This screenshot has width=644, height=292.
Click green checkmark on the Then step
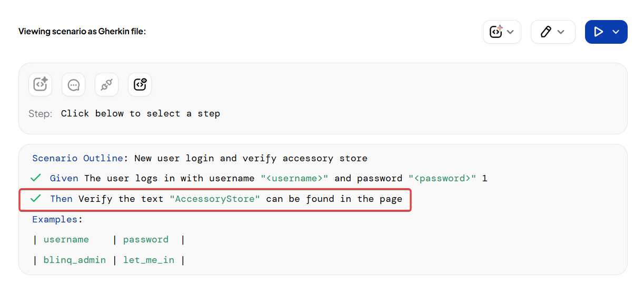click(36, 199)
